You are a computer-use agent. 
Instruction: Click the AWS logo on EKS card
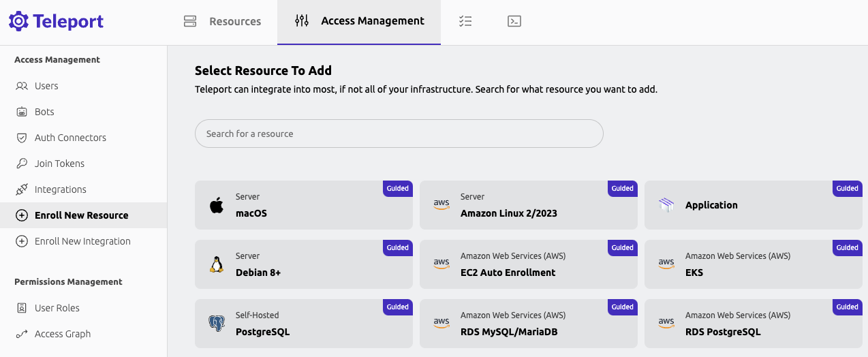(x=666, y=264)
